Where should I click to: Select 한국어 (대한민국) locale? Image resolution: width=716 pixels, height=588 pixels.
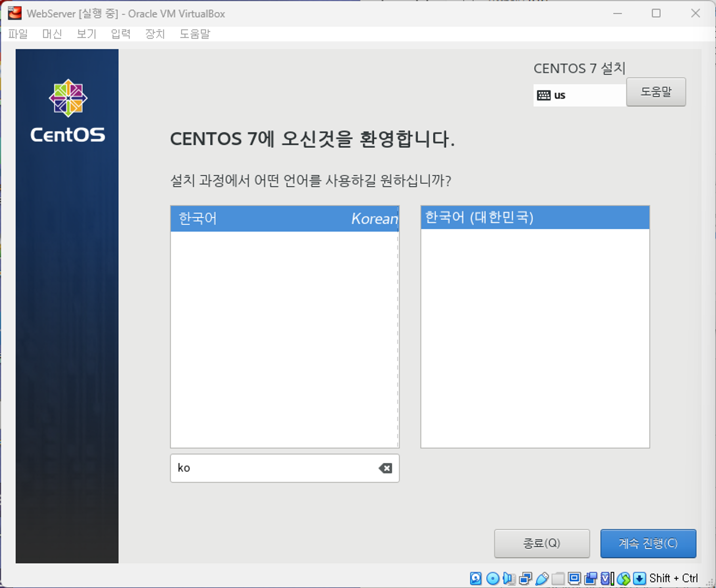[x=535, y=218]
